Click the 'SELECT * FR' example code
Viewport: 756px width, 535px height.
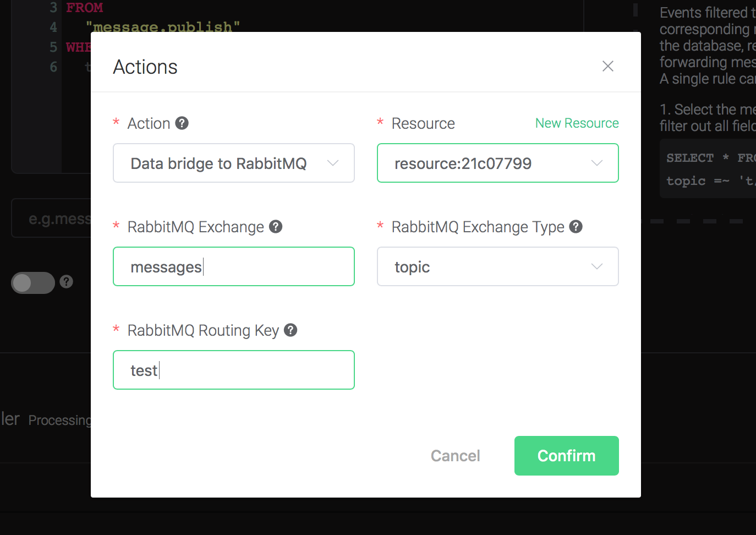711,158
